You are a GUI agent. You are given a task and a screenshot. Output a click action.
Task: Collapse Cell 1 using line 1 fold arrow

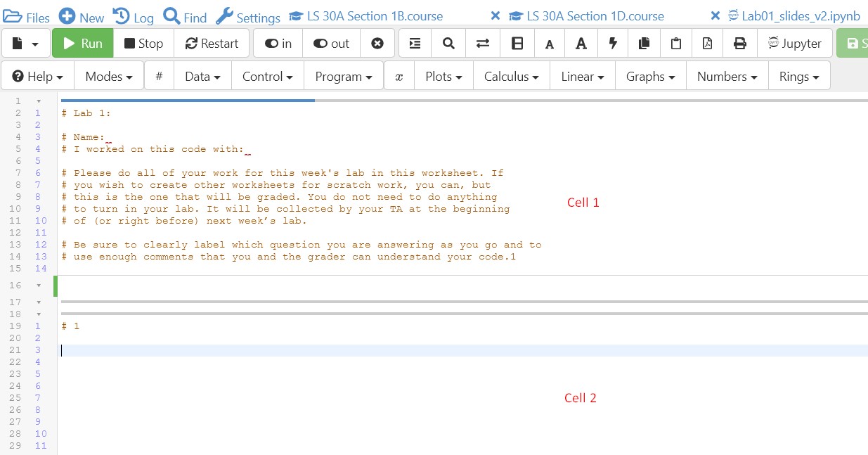(x=39, y=101)
